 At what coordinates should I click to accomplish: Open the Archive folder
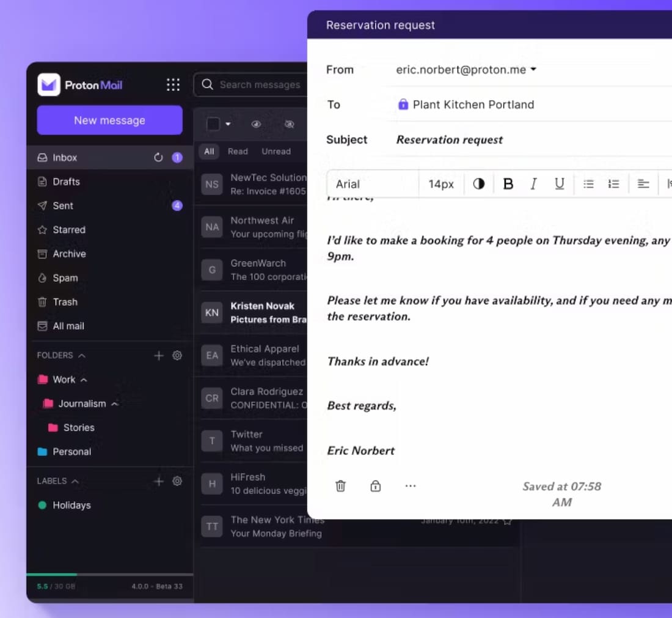(x=110, y=254)
